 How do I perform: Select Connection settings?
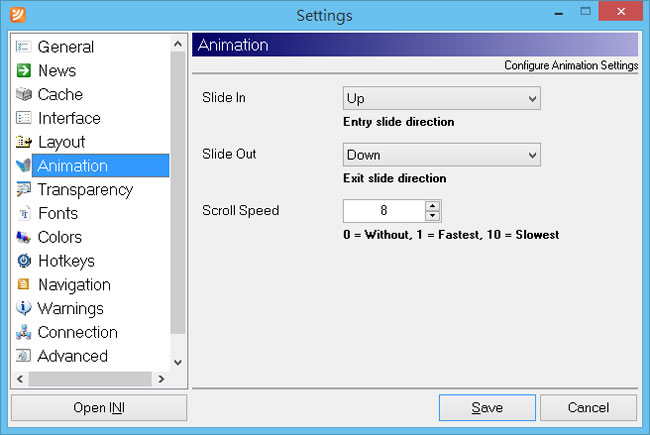(x=78, y=332)
